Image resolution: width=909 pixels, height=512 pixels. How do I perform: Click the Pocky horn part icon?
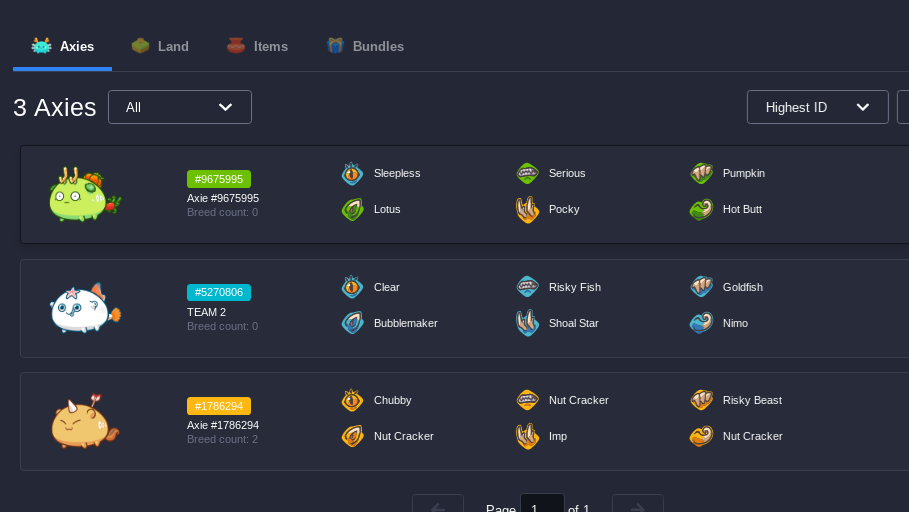[x=528, y=209]
